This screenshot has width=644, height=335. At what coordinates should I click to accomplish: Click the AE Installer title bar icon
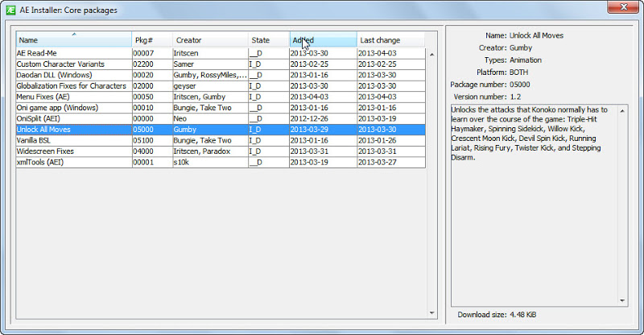click(x=10, y=10)
